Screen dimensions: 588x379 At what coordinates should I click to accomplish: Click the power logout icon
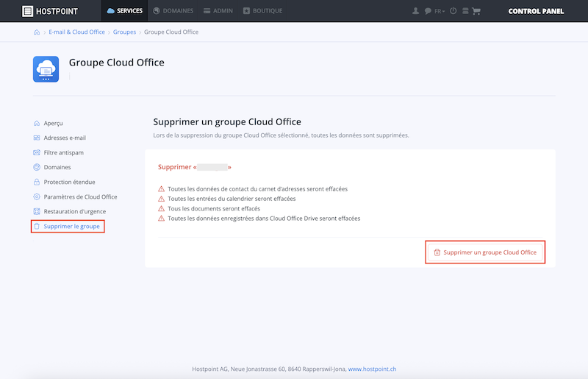453,11
